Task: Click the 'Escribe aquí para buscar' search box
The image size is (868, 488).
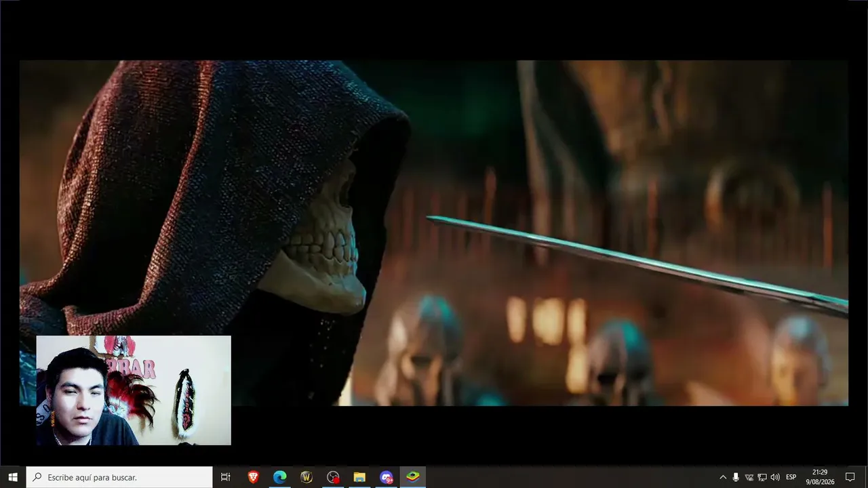Action: point(119,477)
